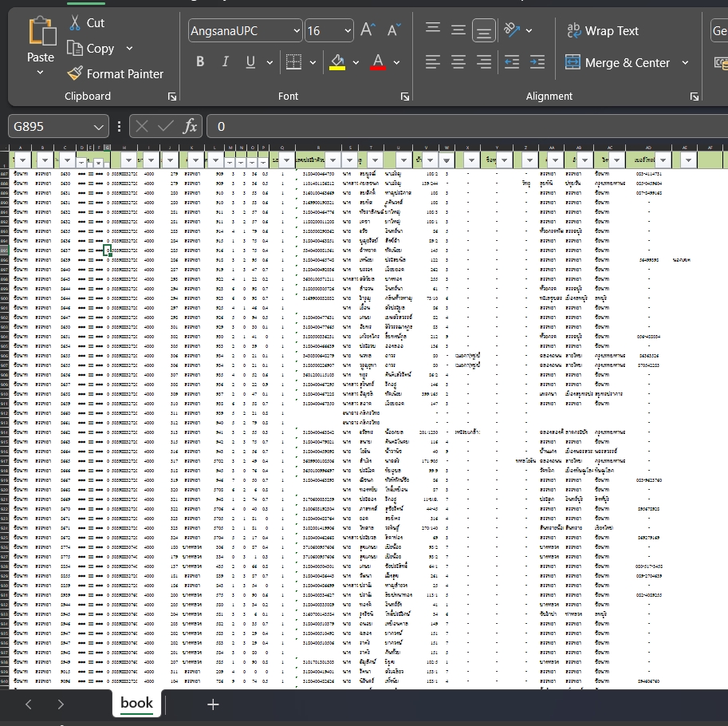
Task: Toggle Underline formatting
Action: (x=250, y=61)
